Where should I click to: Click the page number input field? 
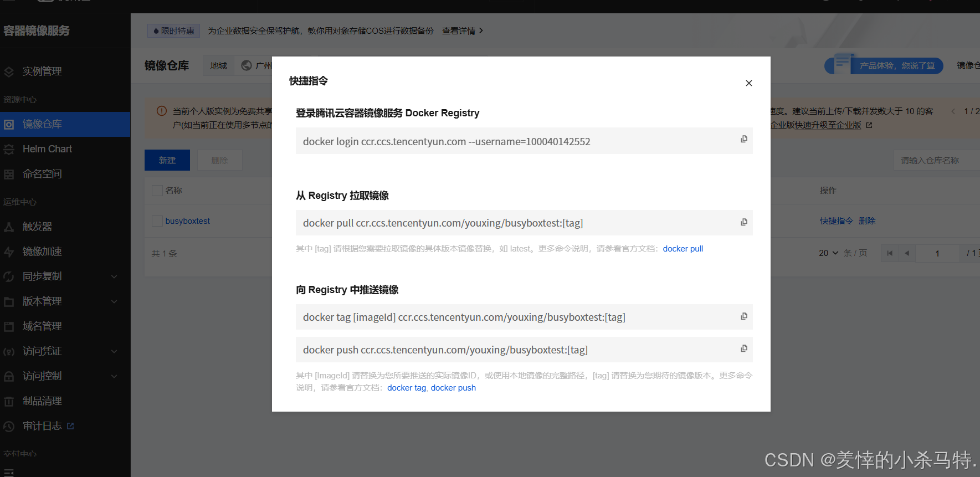(x=937, y=253)
